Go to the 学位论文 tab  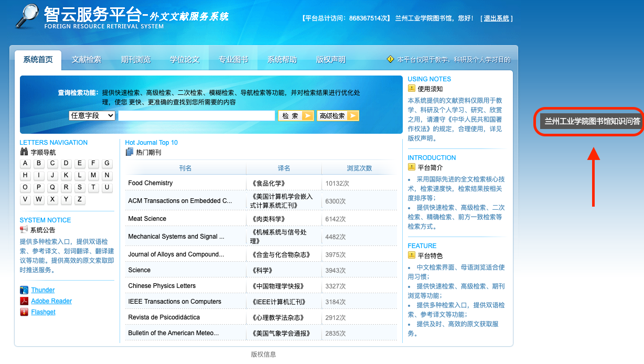185,60
